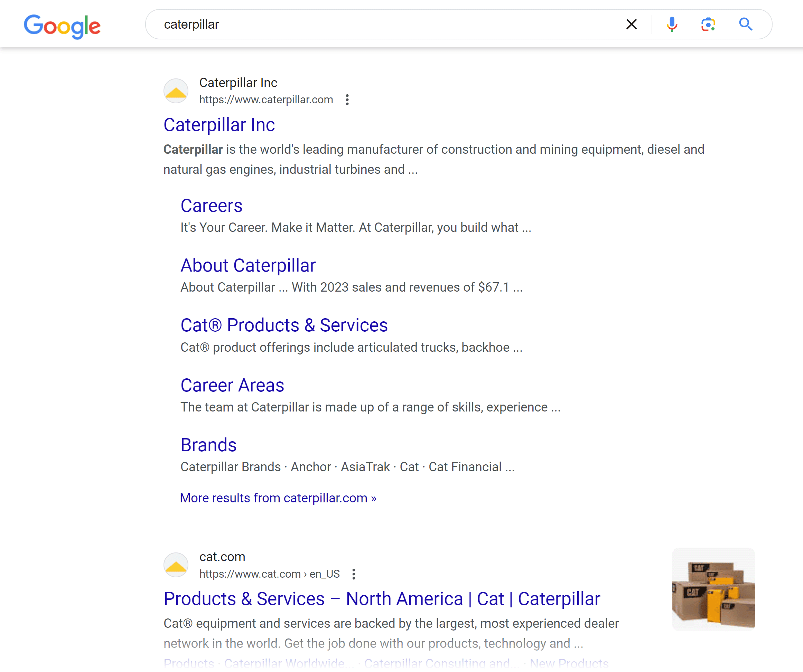
Task: Open the About Caterpillar sitelink
Action: click(248, 265)
